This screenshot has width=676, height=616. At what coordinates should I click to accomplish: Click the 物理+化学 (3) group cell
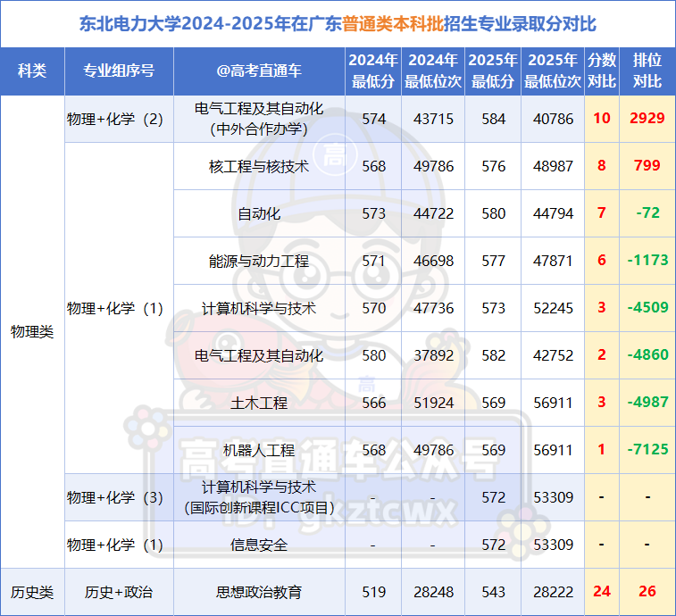point(119,497)
